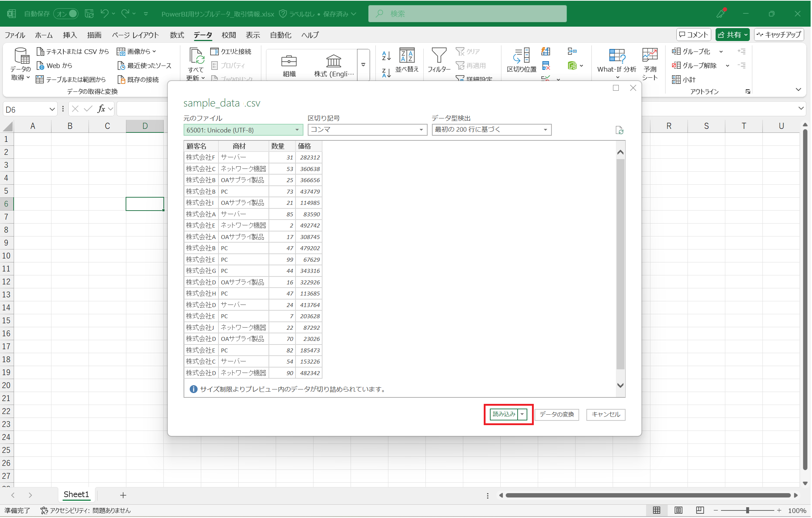This screenshot has width=812, height=518.
Task: Click the Subtotal (小計) icon
Action: pyautogui.click(x=676, y=80)
